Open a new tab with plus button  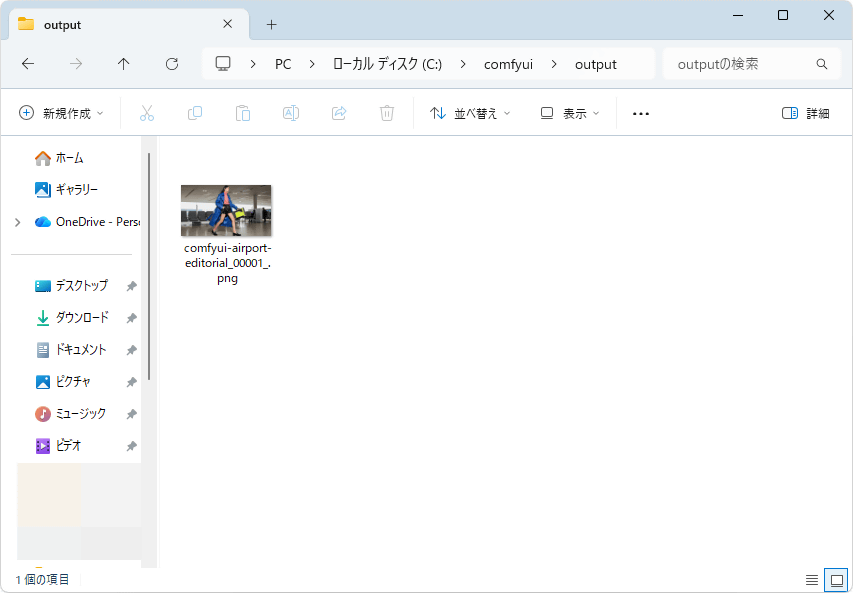271,24
